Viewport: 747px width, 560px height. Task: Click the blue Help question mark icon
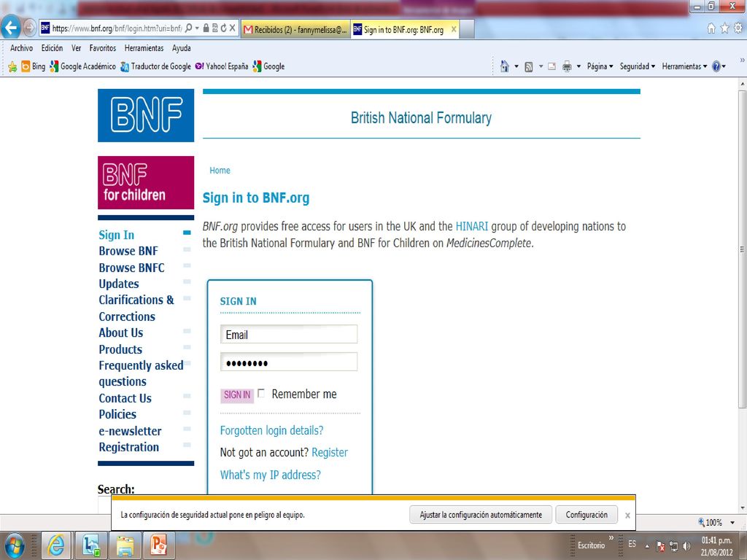[x=716, y=66]
